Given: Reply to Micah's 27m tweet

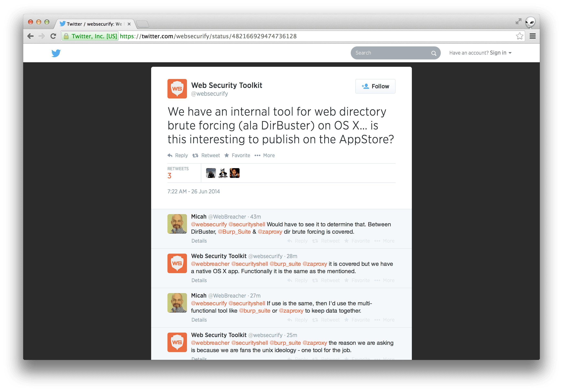Looking at the screenshot, I should click(297, 320).
